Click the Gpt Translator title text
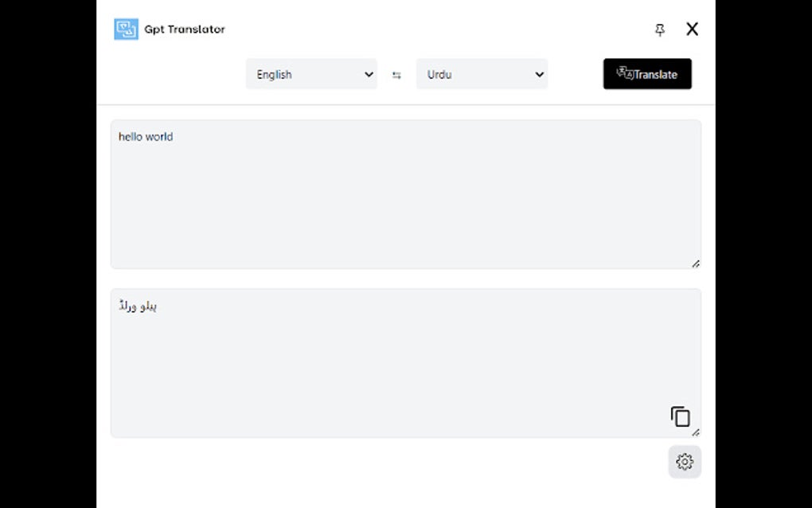The image size is (812, 508). pos(184,29)
